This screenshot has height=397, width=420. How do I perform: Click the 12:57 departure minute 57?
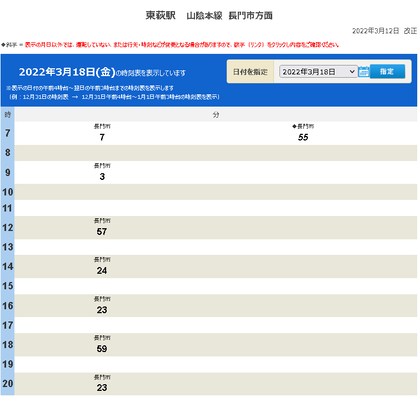102,232
